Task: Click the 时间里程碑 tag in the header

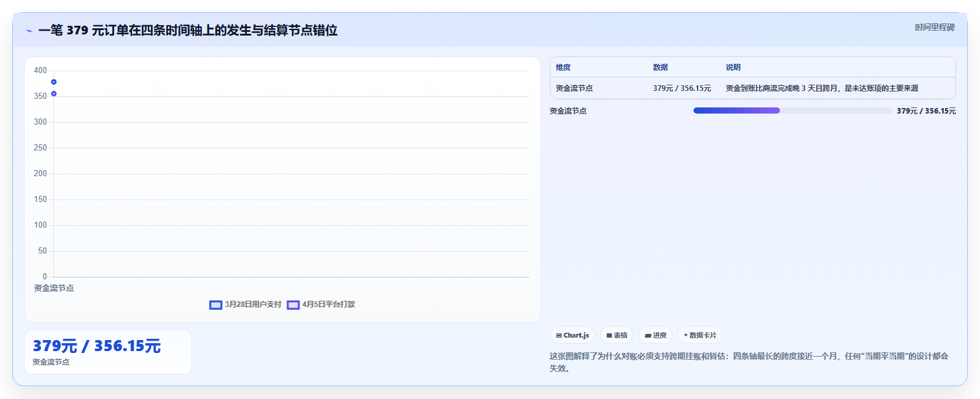Action: tap(935, 28)
